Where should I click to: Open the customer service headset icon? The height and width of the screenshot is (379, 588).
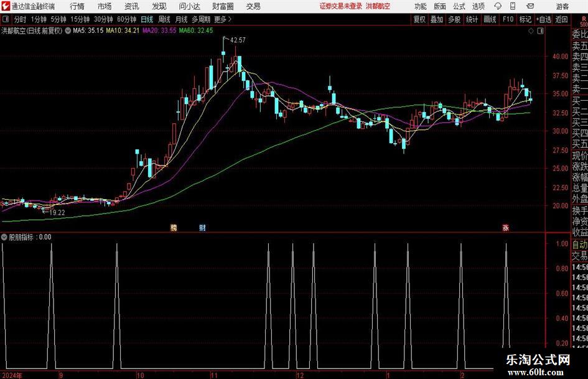pyautogui.click(x=498, y=6)
